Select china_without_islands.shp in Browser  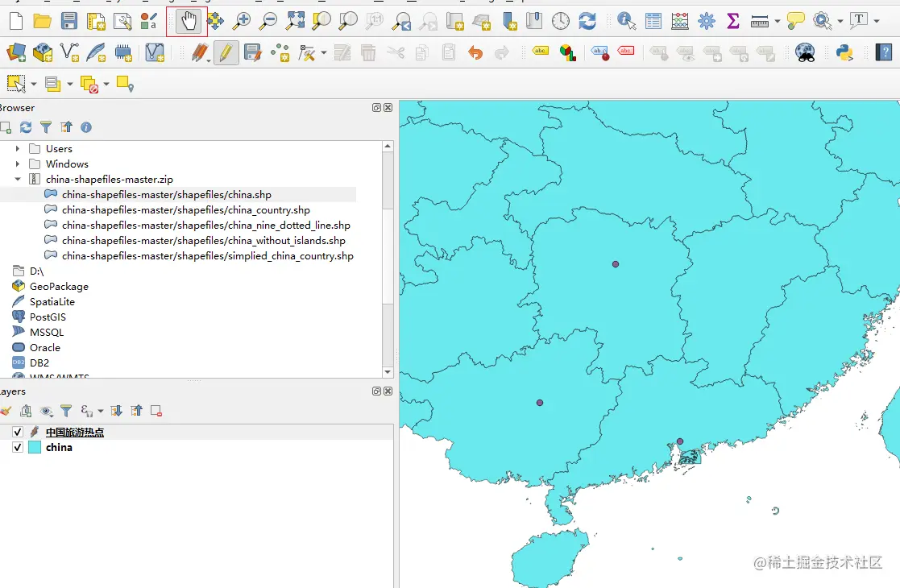click(204, 241)
